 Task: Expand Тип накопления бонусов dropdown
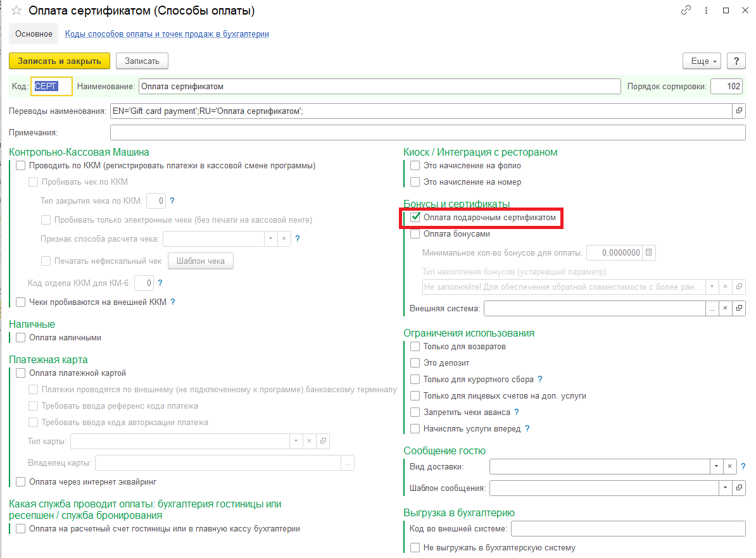pyautogui.click(x=712, y=287)
